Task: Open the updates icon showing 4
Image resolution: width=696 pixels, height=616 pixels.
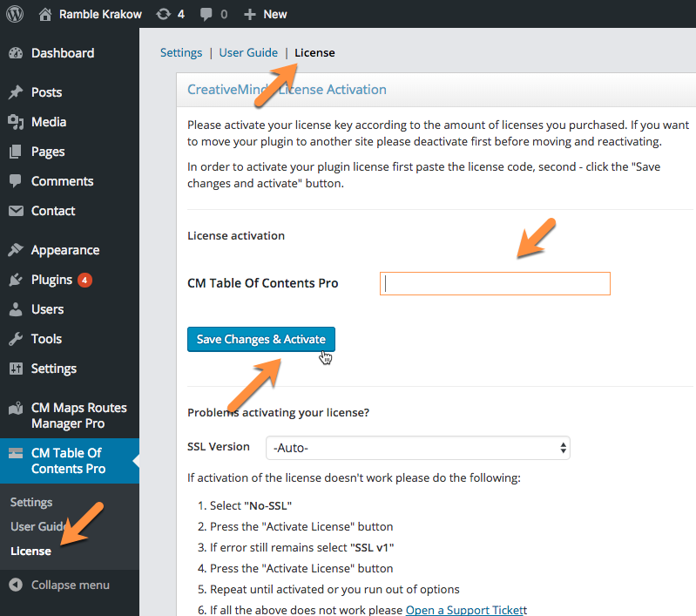Action: pyautogui.click(x=164, y=14)
